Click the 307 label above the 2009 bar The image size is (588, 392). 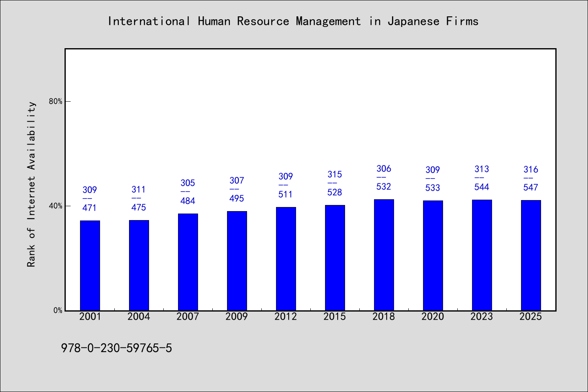coord(237,180)
